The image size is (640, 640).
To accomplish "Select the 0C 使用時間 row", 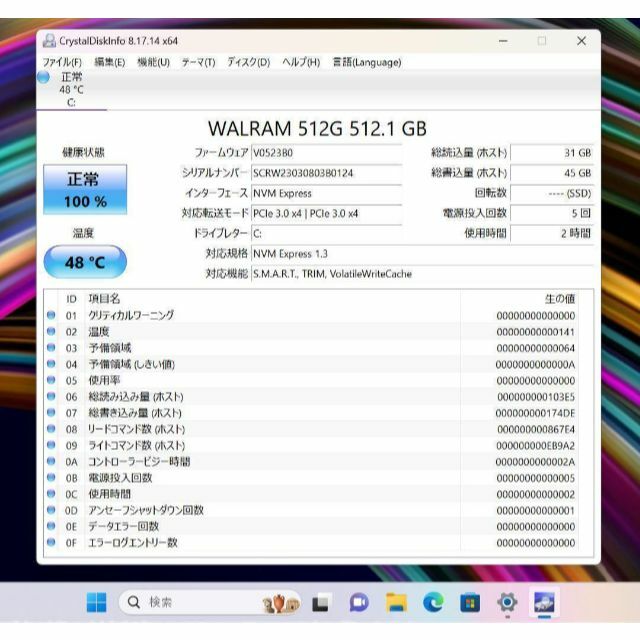I will click(x=312, y=494).
